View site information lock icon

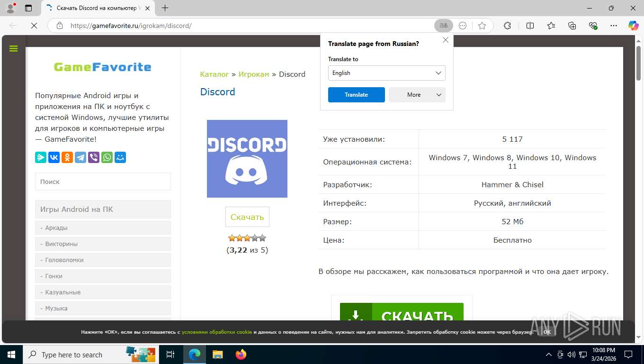coord(60,26)
